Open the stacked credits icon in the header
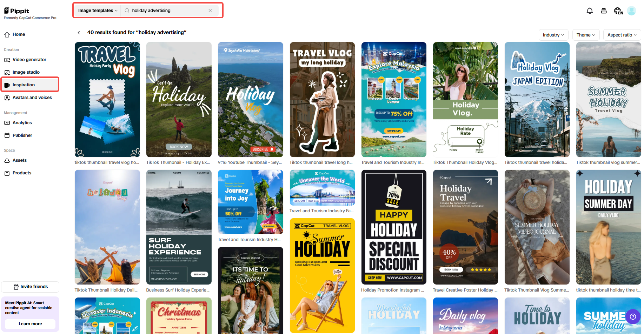This screenshot has height=334, width=644. click(x=604, y=11)
